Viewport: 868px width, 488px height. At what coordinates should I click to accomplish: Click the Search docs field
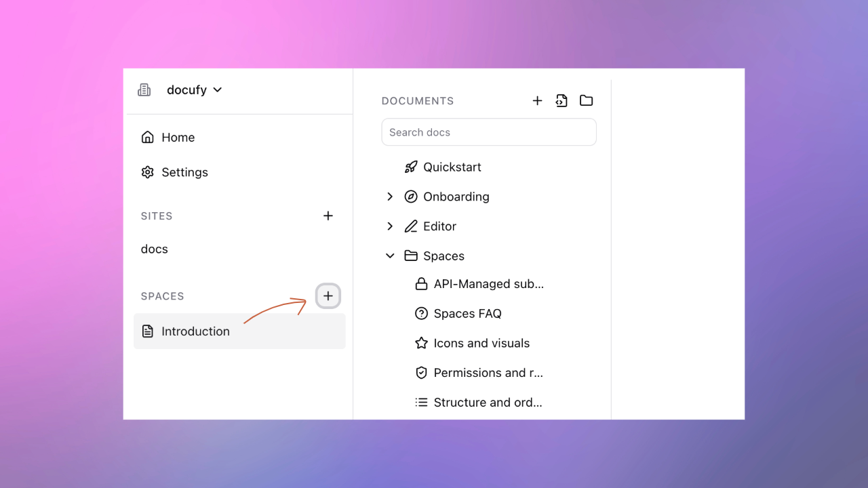(489, 132)
